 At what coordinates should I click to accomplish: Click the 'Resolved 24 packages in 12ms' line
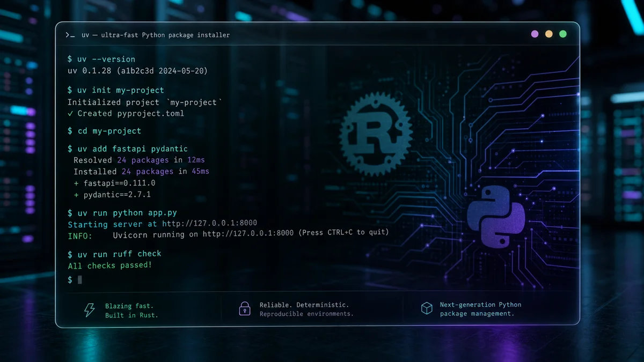pos(139,160)
